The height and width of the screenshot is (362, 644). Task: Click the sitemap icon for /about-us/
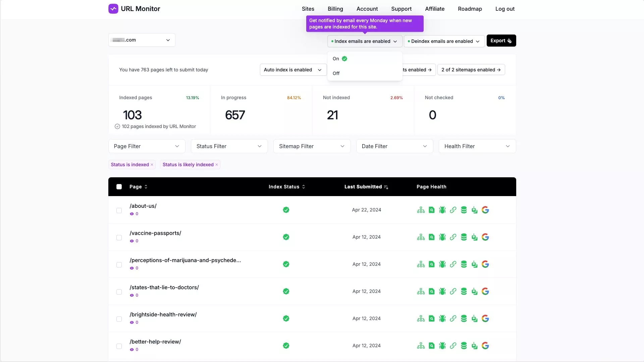pos(421,210)
